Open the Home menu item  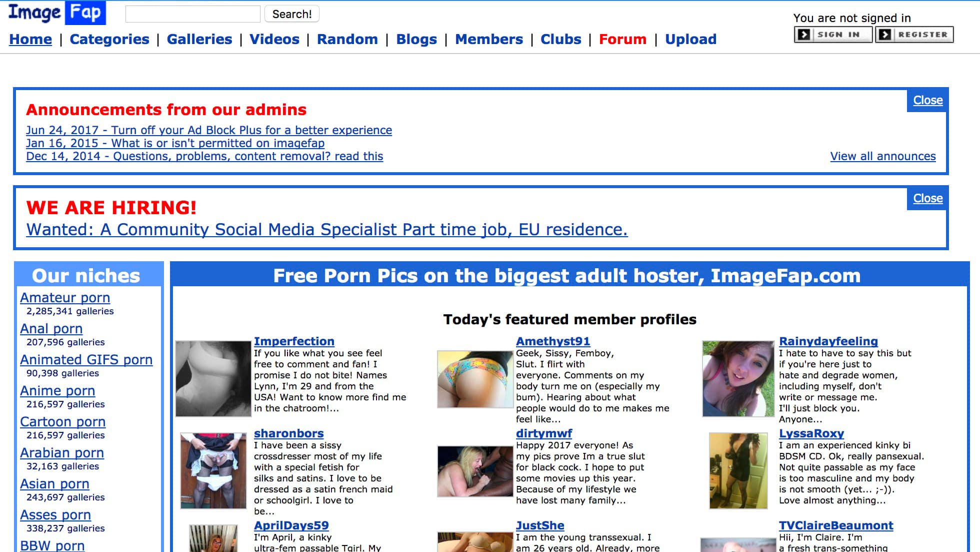tap(30, 39)
